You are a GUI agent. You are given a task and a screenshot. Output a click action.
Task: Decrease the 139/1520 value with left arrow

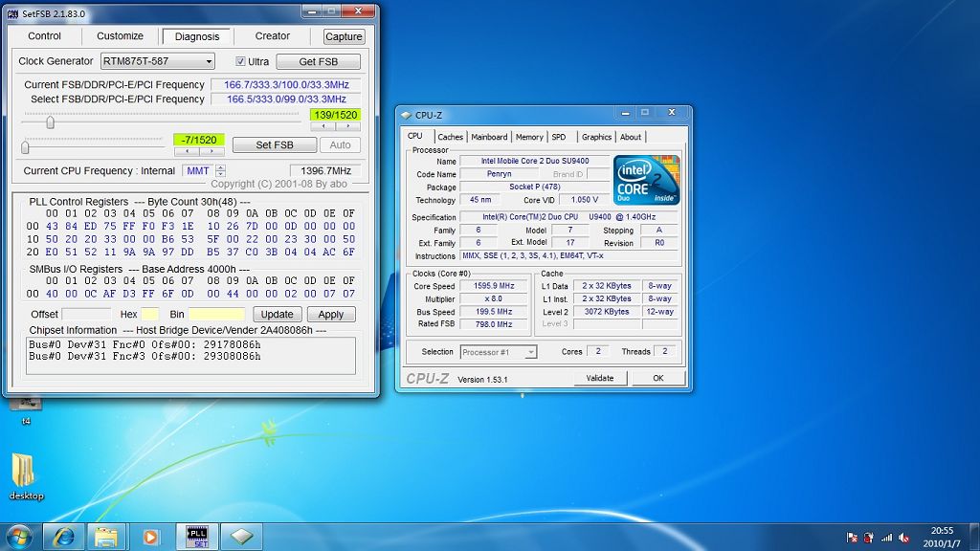(323, 126)
